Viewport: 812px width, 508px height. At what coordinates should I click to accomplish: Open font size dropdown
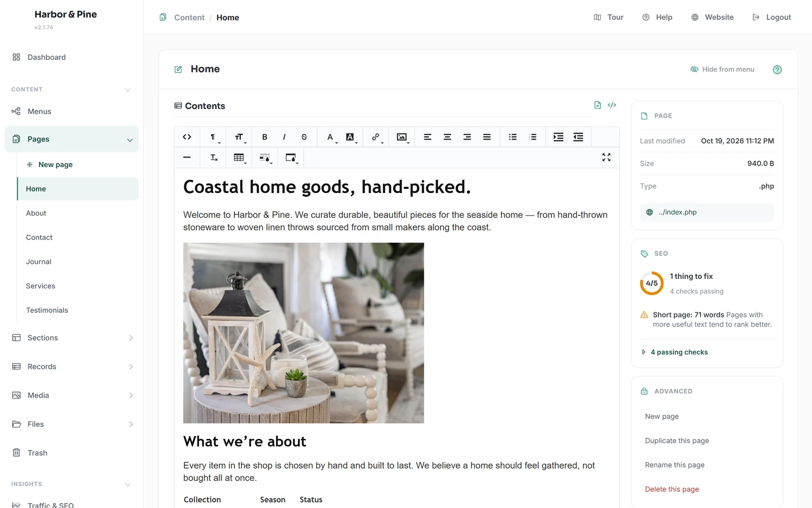coord(239,137)
